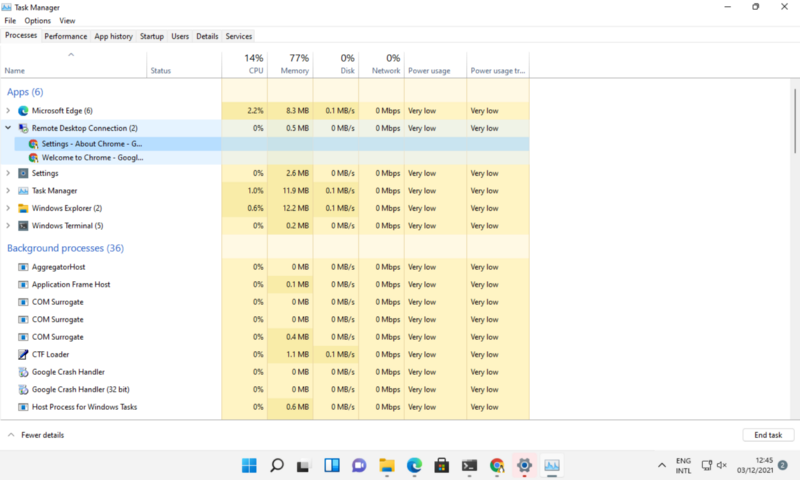Switch to the Services tab
This screenshot has height=480, width=800.
[x=239, y=36]
